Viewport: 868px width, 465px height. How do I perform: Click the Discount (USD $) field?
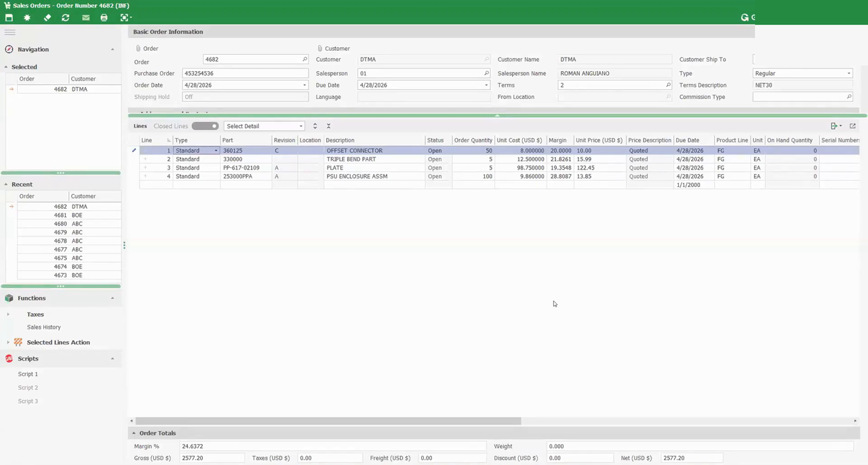580,458
